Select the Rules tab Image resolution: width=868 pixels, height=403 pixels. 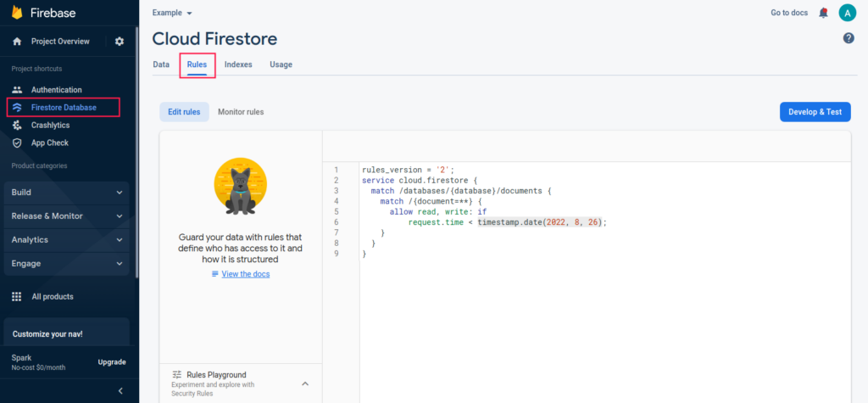pos(197,64)
